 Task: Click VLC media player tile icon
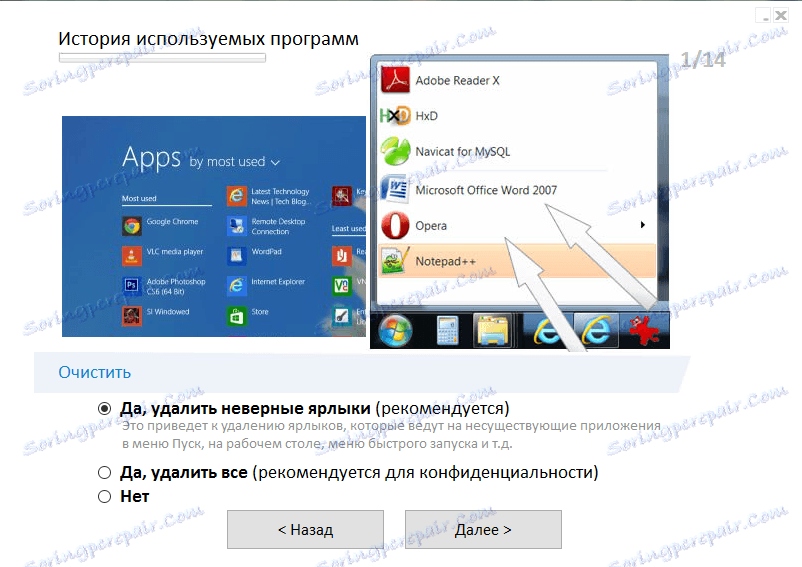click(132, 256)
